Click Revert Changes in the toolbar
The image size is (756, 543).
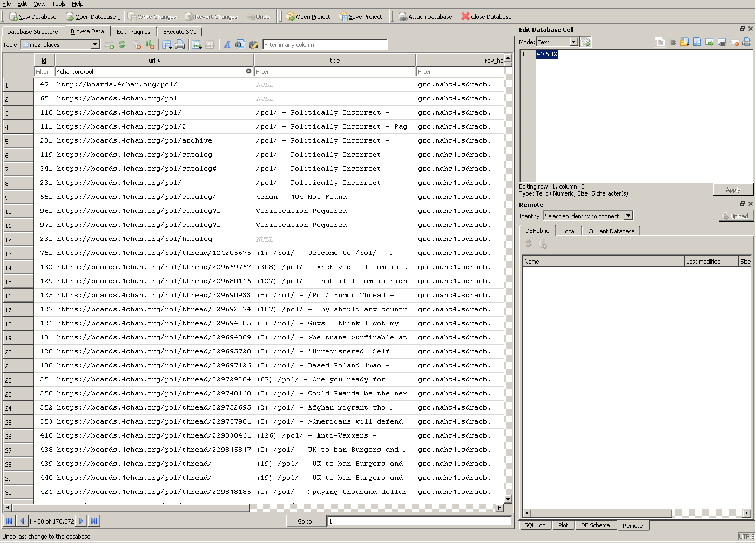click(x=211, y=17)
